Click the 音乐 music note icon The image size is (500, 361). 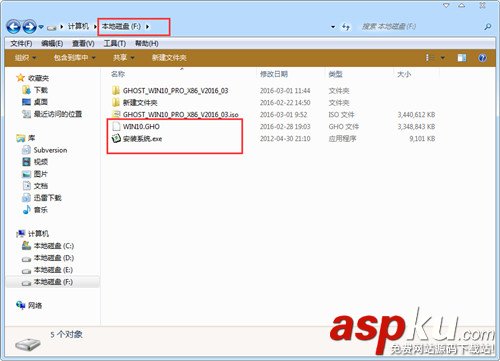click(26, 210)
